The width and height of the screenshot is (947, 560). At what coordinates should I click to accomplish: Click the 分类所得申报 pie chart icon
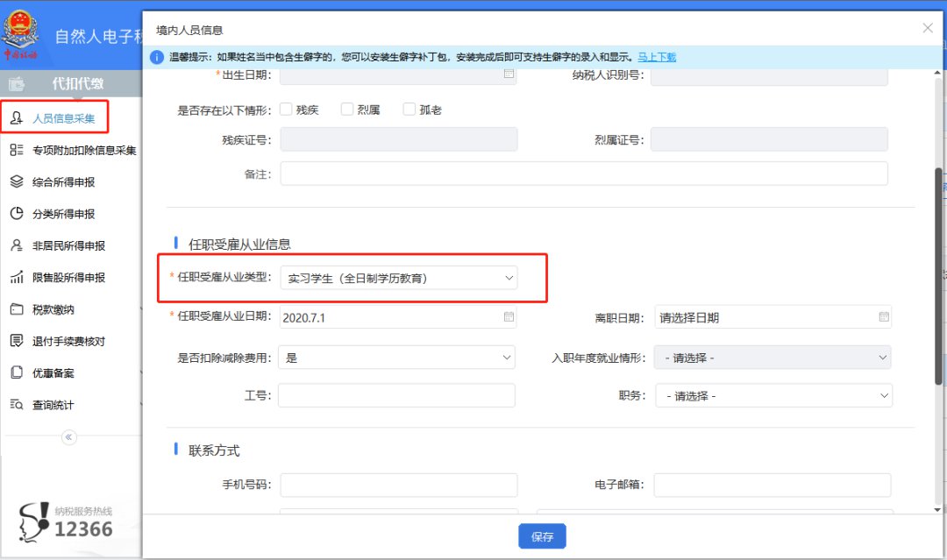pyautogui.click(x=17, y=214)
